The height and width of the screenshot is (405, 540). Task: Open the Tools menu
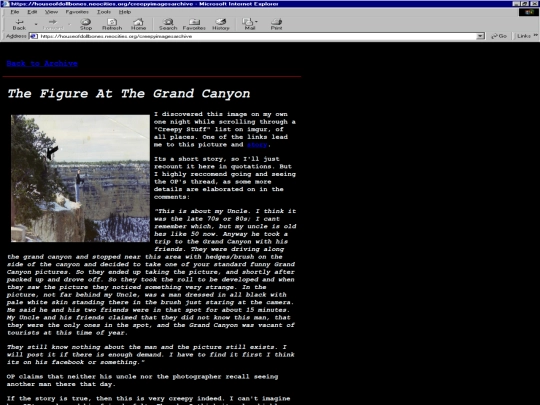103,12
